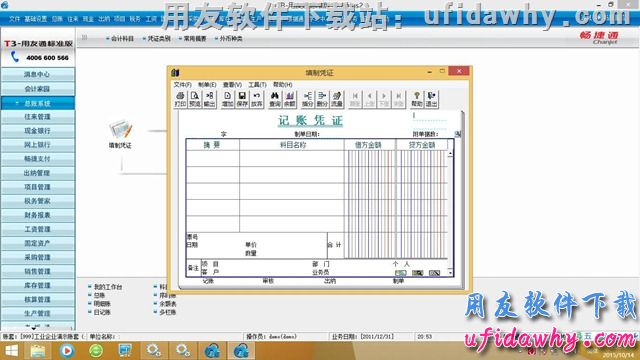The width and height of the screenshot is (640, 360).
Task: Click the 打印 print icon in voucher toolbar
Action: coord(180,99)
